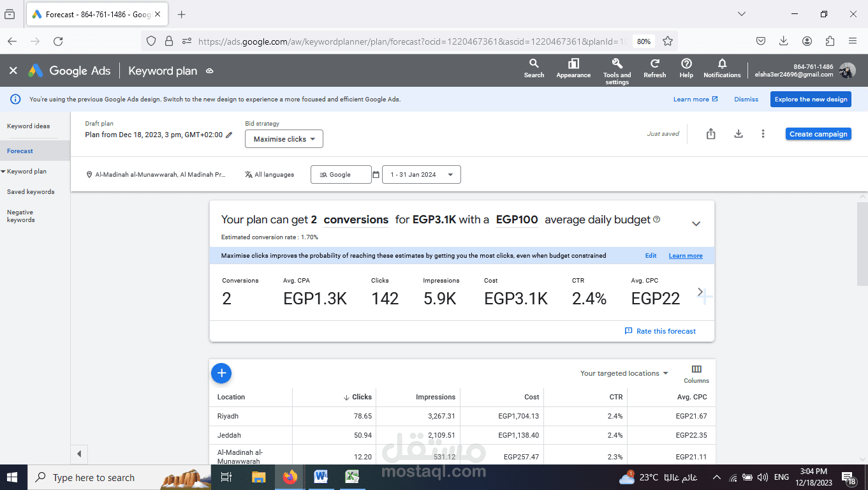
Task: Open Firefox View tab icon
Action: [10, 14]
